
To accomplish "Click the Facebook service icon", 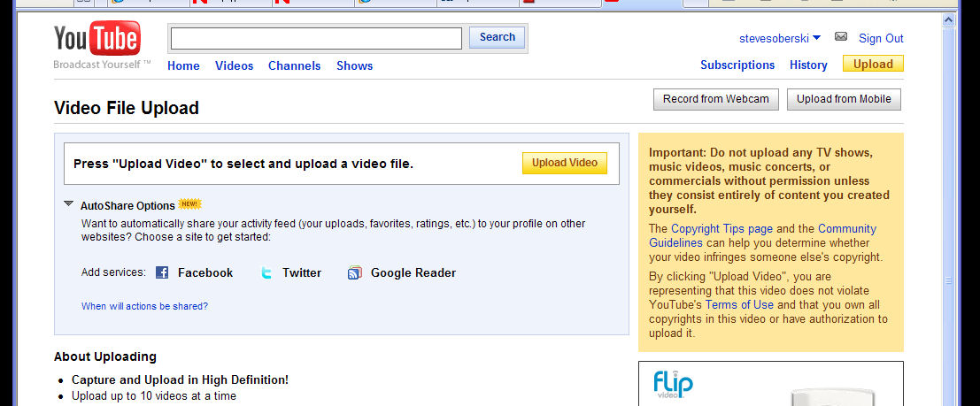I will pos(162,272).
